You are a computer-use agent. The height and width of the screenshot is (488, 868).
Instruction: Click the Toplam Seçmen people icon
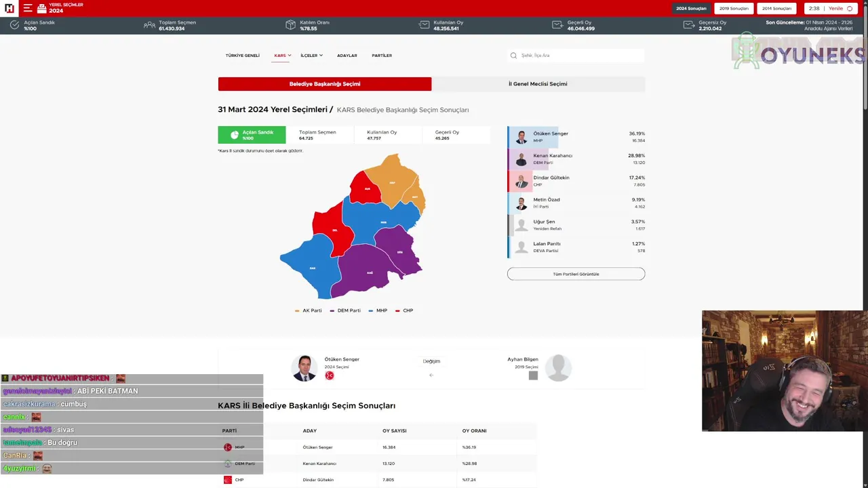pyautogui.click(x=149, y=25)
